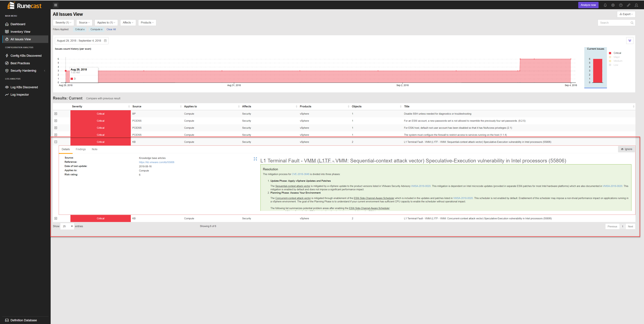Open the Applies to filter dropdown
Viewport: 644px width, 324px height.
pyautogui.click(x=106, y=23)
